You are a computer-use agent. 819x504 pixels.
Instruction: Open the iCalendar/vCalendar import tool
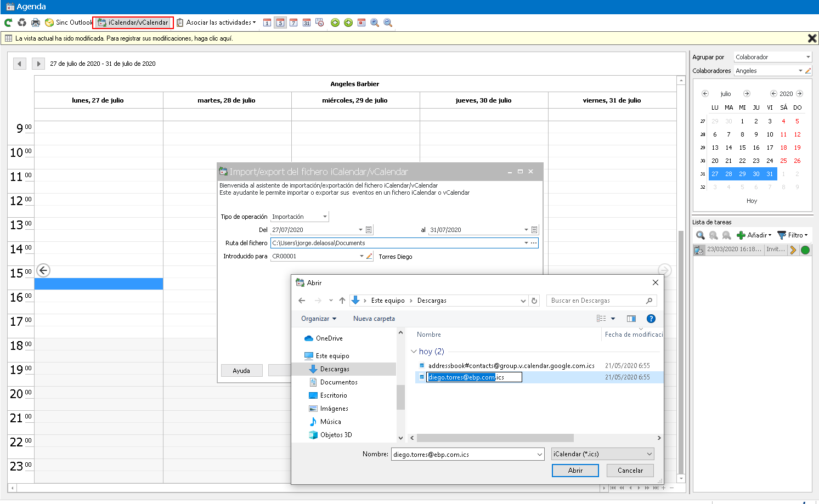133,22
